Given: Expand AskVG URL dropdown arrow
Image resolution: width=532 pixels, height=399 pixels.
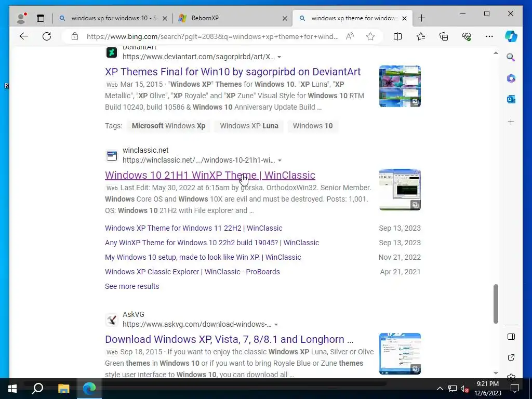Looking at the screenshot, I should [276, 325].
